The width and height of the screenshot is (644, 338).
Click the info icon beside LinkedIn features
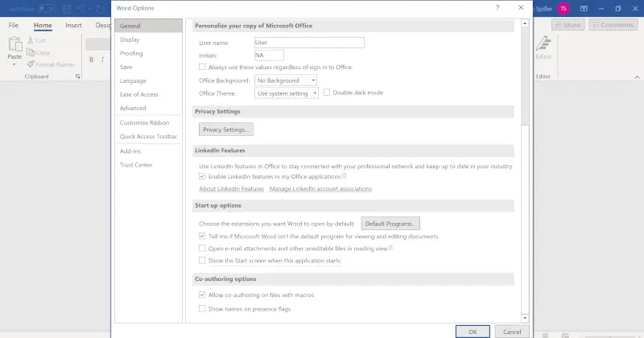345,175
